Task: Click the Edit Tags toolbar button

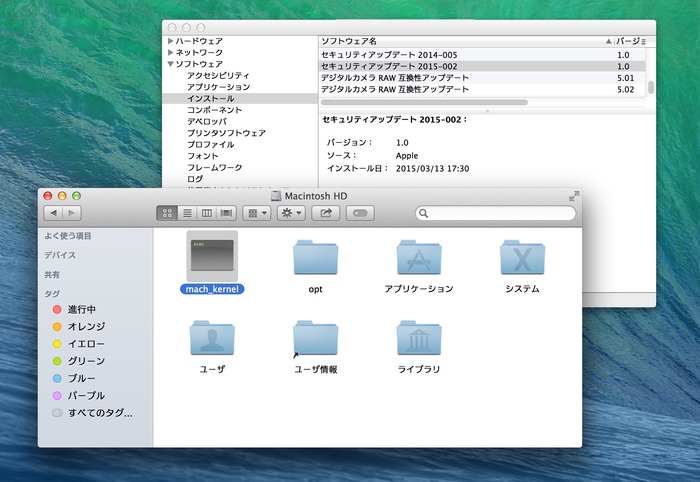Action: [x=360, y=213]
